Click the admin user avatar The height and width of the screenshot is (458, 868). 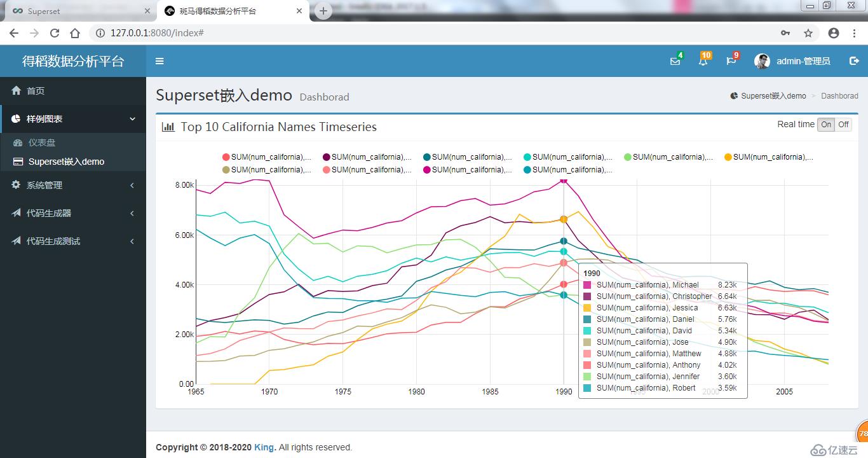point(762,61)
